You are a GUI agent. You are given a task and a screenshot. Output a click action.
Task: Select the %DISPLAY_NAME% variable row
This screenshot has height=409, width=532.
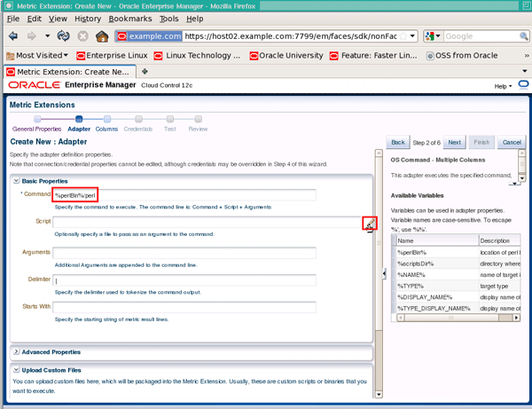tap(456, 297)
